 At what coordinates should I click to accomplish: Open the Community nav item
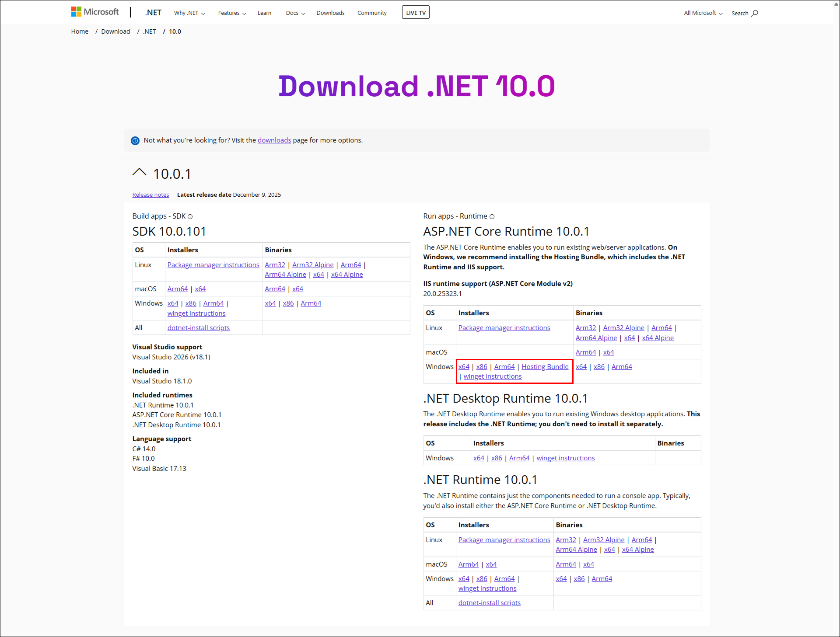click(x=372, y=13)
